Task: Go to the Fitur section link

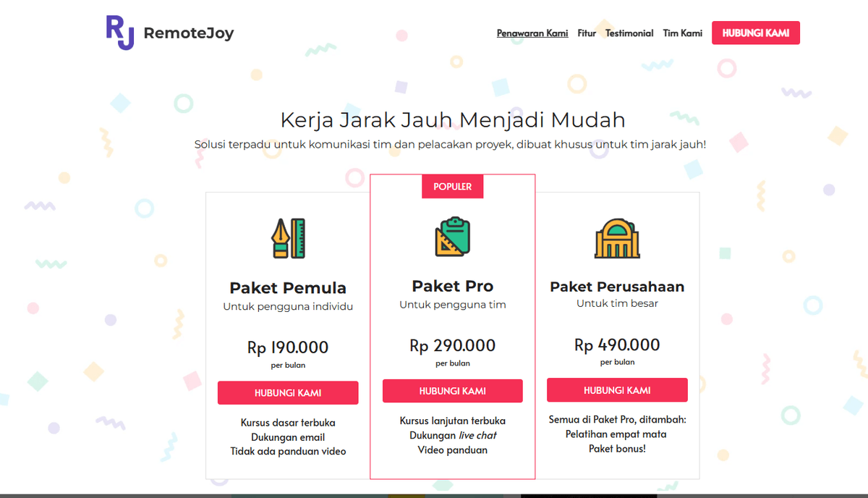Action: pos(587,33)
